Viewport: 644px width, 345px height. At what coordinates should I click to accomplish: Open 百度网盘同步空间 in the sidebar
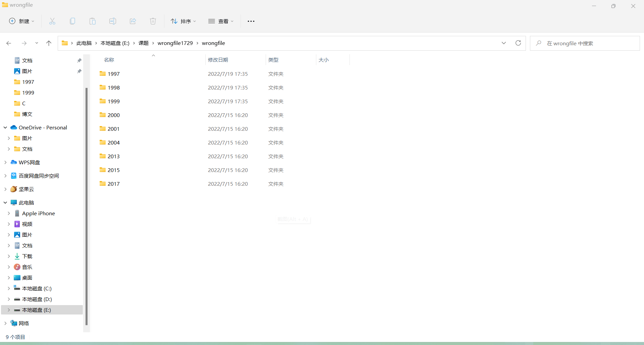click(39, 176)
